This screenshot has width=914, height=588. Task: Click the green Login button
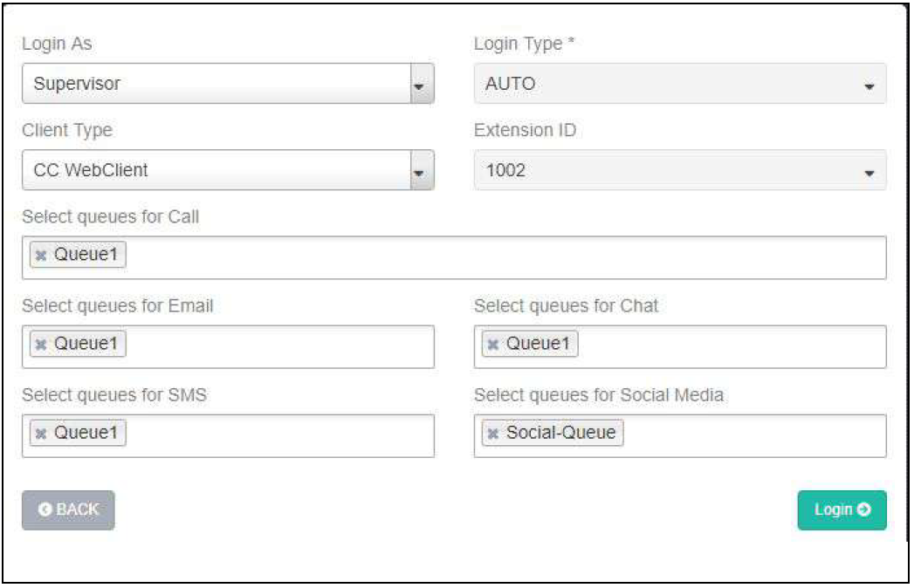(842, 510)
